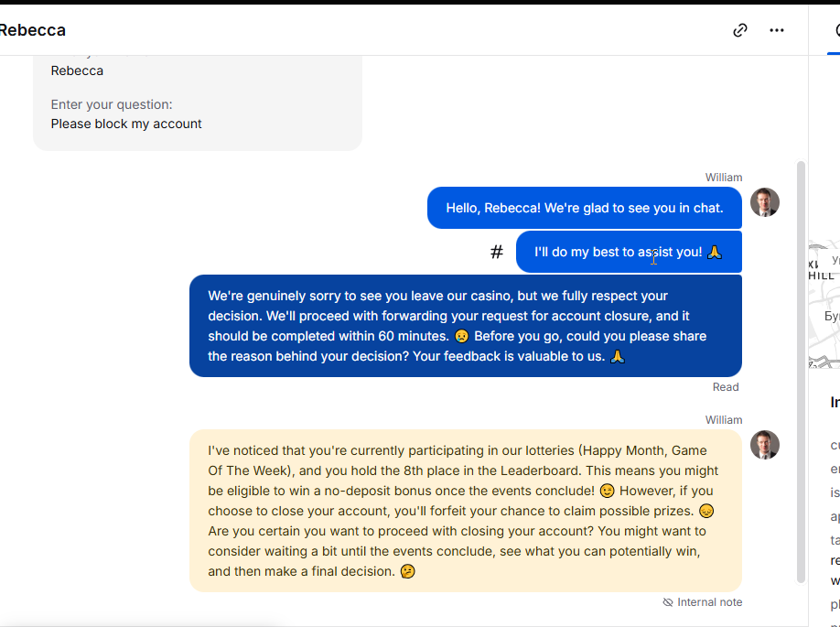Image resolution: width=840 pixels, height=627 pixels.
Task: Open William's avatar beside the internal note
Action: 764,445
